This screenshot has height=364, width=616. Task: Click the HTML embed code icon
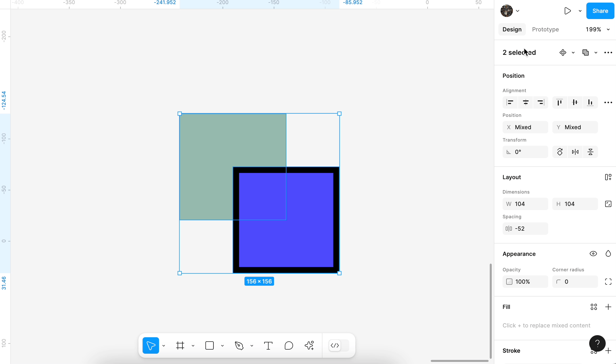335,345
